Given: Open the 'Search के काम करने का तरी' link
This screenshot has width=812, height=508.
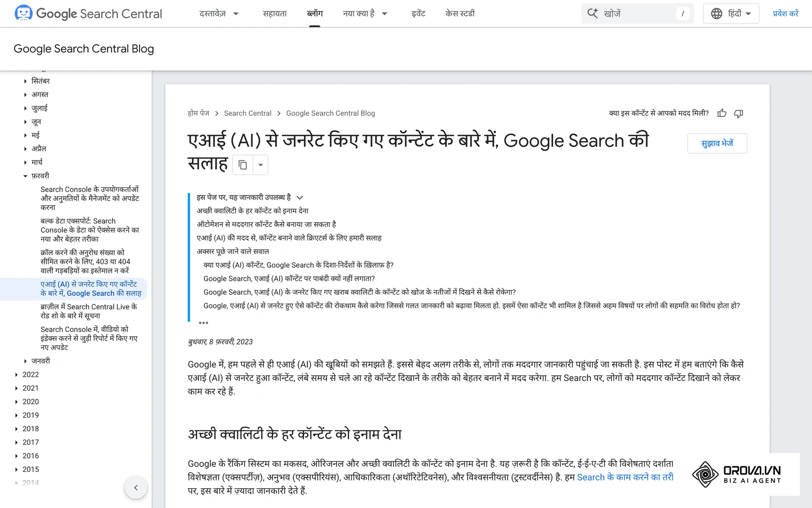Looking at the screenshot, I should click(x=625, y=478).
